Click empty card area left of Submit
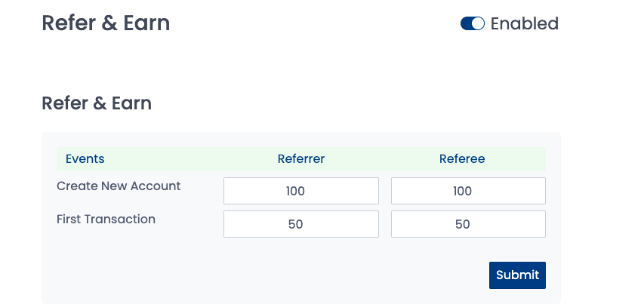Image resolution: width=644 pixels, height=304 pixels. point(264,275)
